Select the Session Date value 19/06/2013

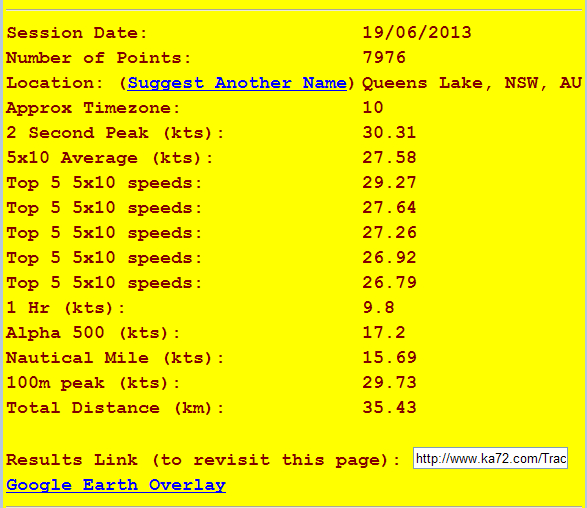(417, 33)
